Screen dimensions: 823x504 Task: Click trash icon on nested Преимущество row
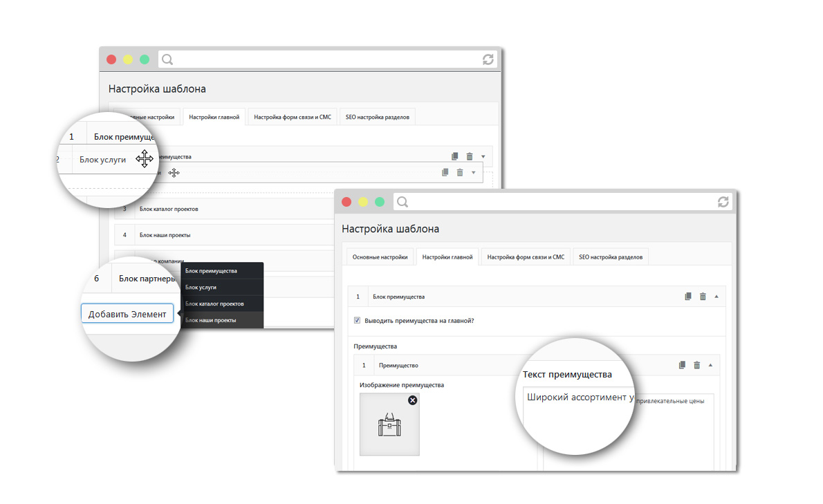click(697, 365)
